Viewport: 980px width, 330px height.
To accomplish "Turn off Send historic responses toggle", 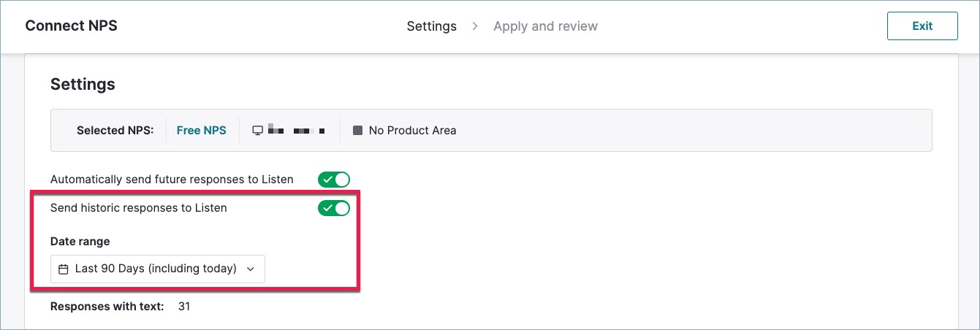I will 334,208.
